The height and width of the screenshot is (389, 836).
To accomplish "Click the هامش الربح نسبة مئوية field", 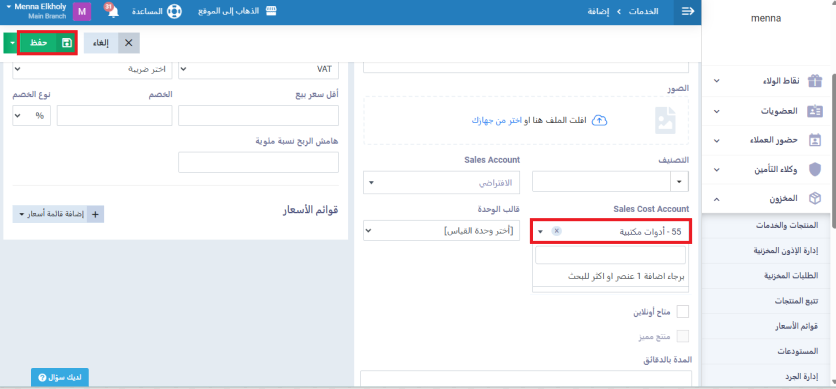I will click(x=258, y=163).
